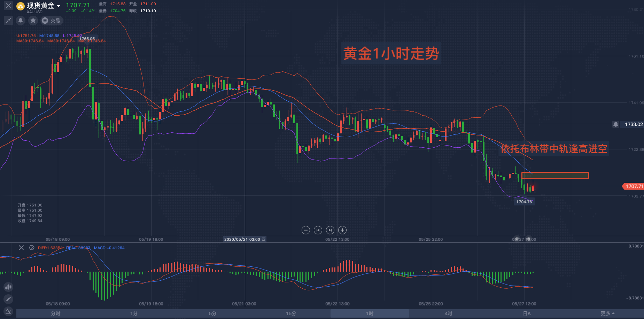Image resolution: width=644 pixels, height=319 pixels.
Task: Add gold to favorites with star
Action: pos(33,21)
